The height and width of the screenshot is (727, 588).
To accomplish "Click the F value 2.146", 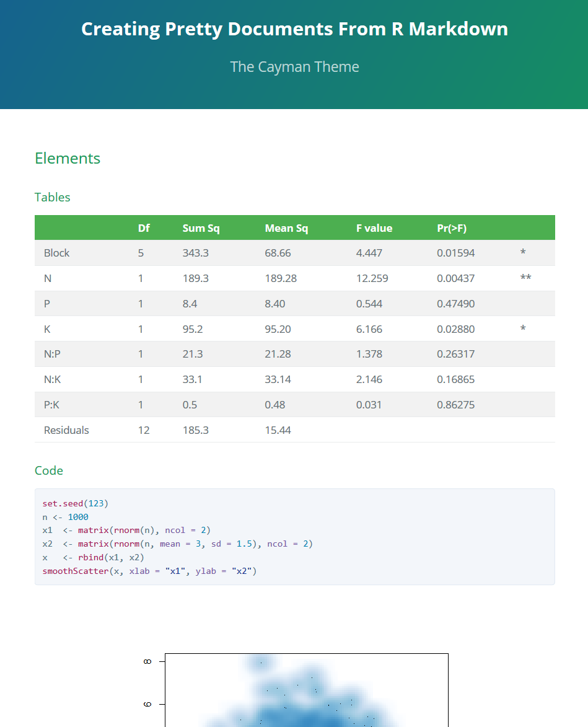I will click(x=369, y=379).
